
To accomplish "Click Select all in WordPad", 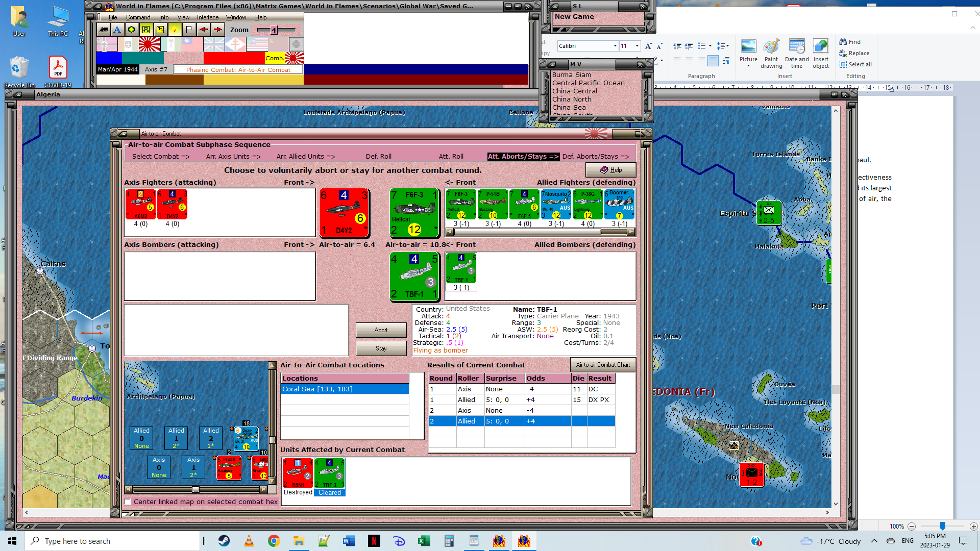I will 856,64.
